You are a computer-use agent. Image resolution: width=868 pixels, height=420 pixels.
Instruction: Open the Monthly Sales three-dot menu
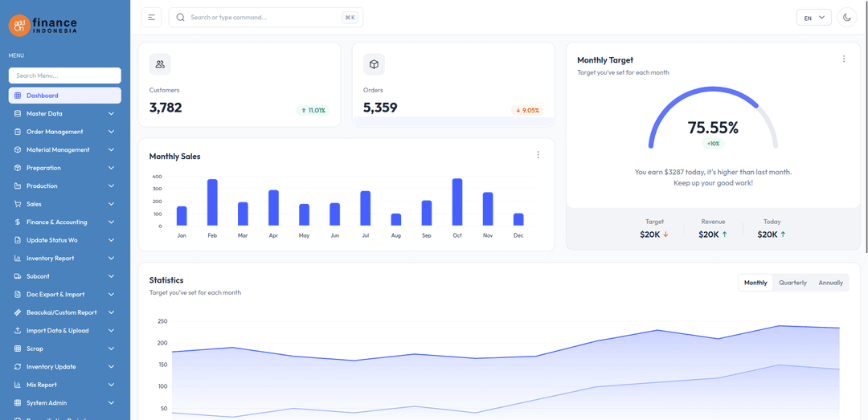(x=538, y=155)
